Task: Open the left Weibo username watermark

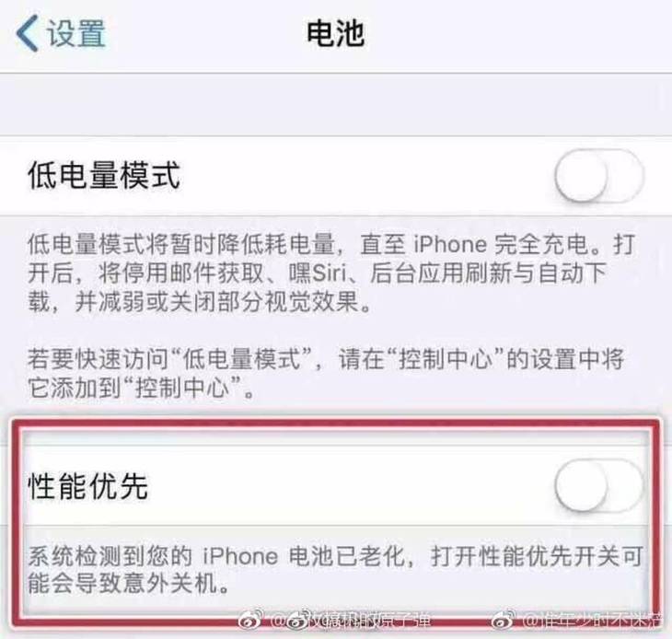Action: point(351,621)
